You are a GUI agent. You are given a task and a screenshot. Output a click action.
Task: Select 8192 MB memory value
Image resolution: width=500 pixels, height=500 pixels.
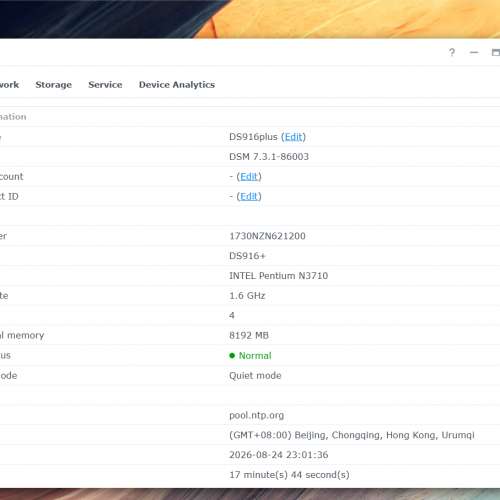tap(249, 335)
